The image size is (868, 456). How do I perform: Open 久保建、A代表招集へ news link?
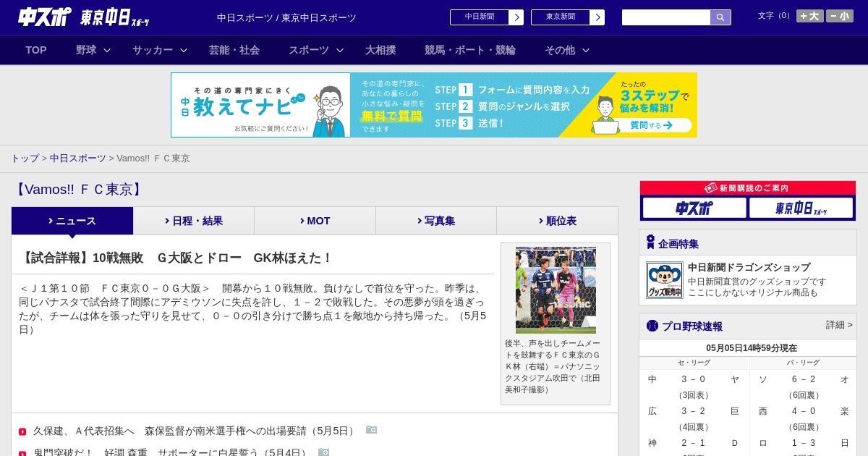tap(195, 431)
